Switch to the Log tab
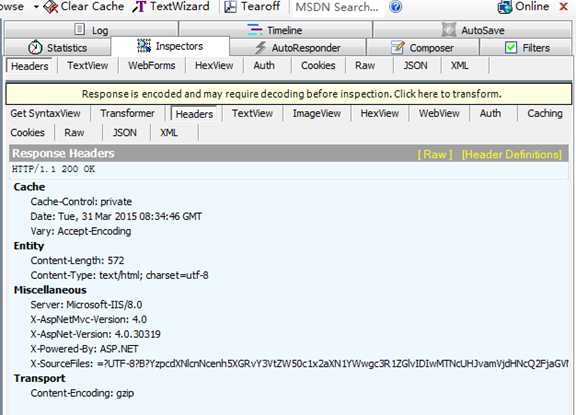This screenshot has width=576, height=415. (91, 30)
